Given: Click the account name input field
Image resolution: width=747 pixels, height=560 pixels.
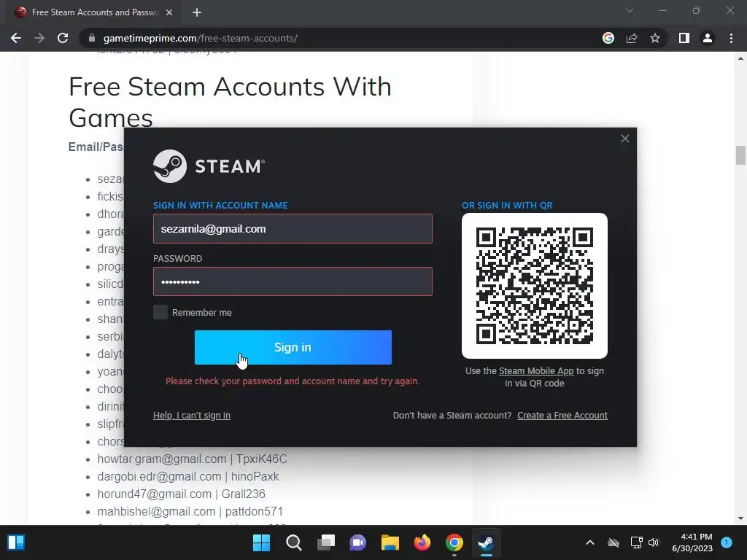Looking at the screenshot, I should coord(293,228).
